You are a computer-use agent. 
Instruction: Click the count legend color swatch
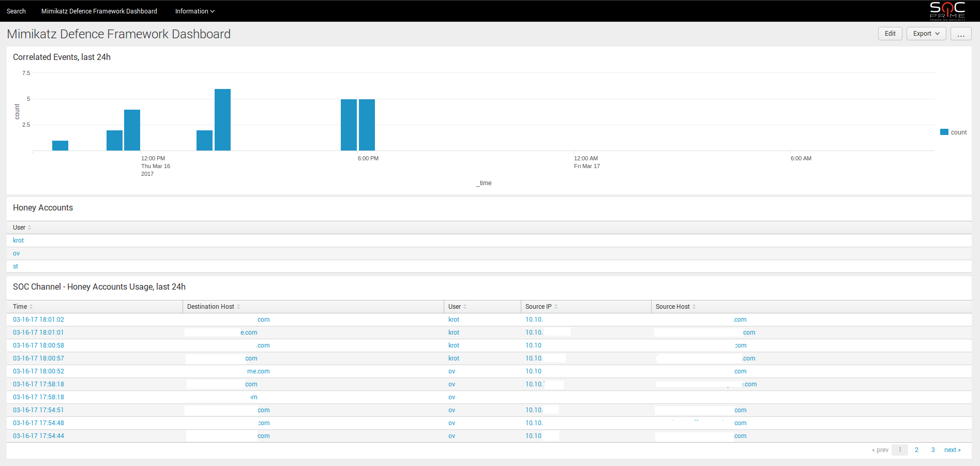coord(944,132)
